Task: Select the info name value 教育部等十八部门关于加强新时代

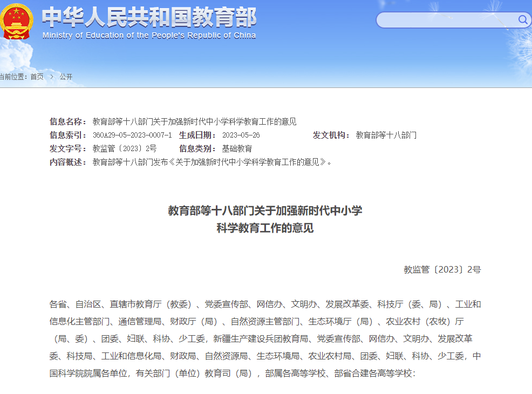Action: [x=194, y=121]
